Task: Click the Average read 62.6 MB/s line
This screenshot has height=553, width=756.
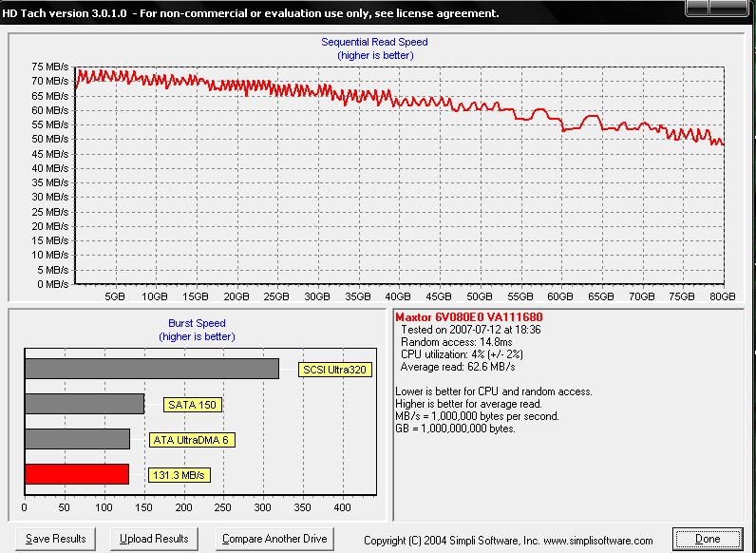Action: click(458, 367)
